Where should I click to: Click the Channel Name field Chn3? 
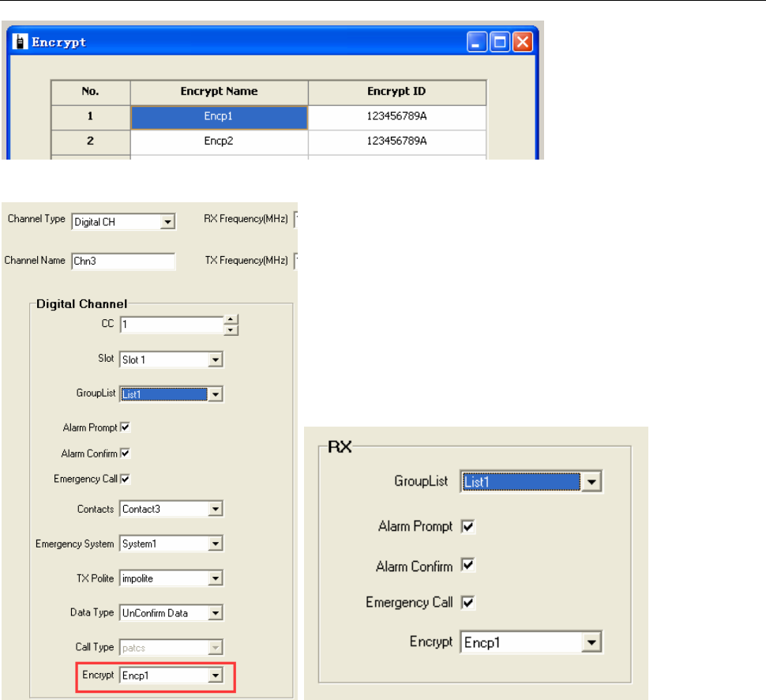tap(123, 261)
